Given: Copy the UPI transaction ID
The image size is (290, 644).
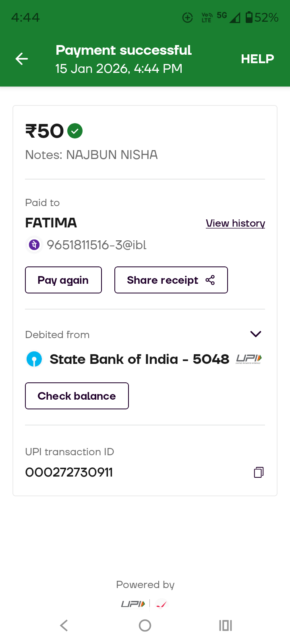Looking at the screenshot, I should (x=259, y=472).
